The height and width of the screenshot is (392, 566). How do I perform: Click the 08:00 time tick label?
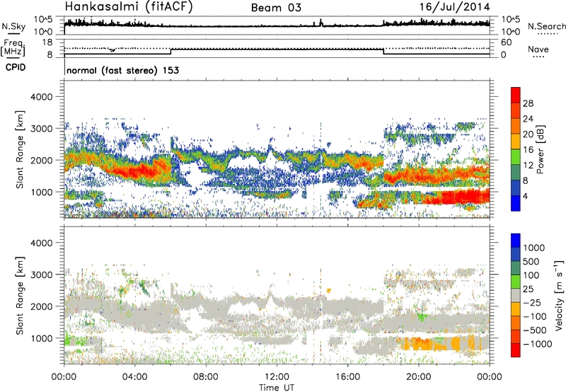click(206, 377)
